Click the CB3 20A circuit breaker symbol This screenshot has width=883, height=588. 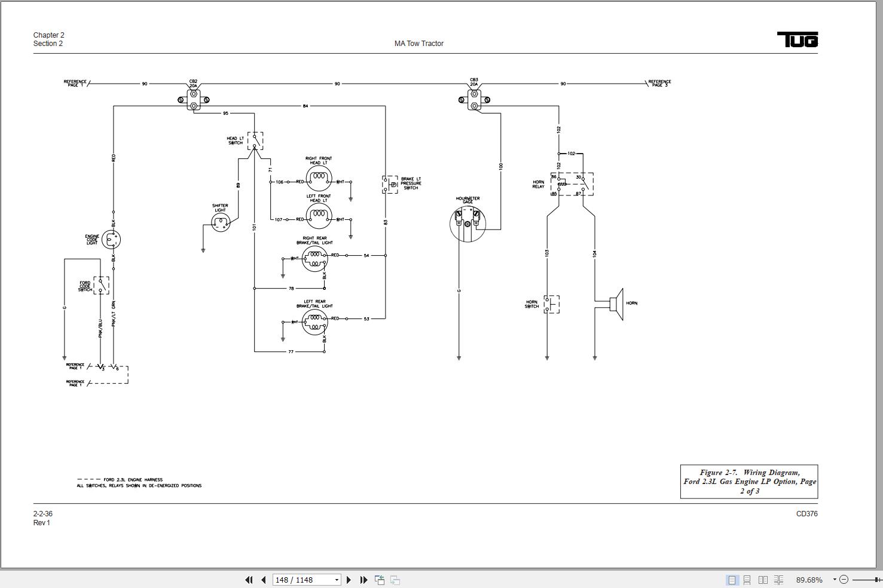click(x=474, y=99)
